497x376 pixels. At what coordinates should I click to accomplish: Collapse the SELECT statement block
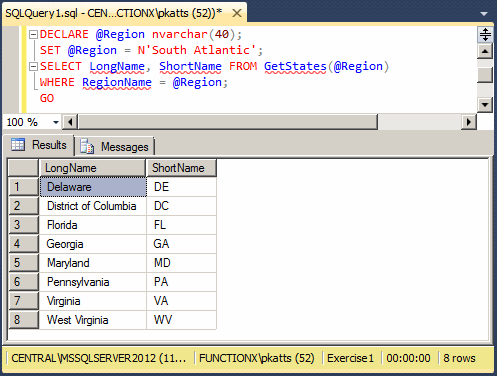click(x=33, y=67)
